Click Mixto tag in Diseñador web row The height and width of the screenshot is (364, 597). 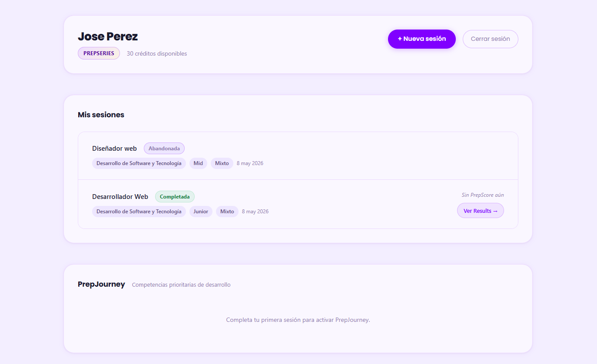pyautogui.click(x=222, y=163)
